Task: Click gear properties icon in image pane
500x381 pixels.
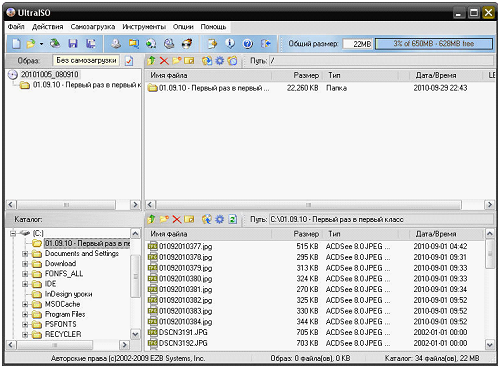Action: (x=220, y=61)
